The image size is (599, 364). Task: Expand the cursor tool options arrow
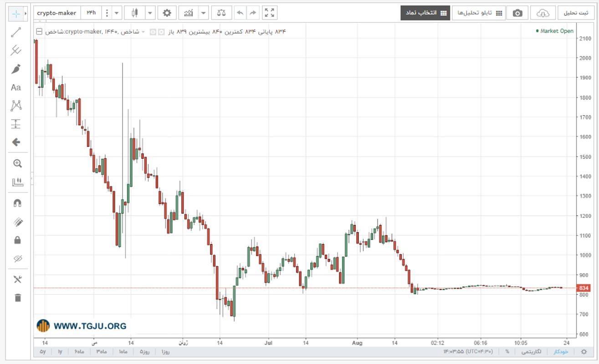[x=26, y=14]
